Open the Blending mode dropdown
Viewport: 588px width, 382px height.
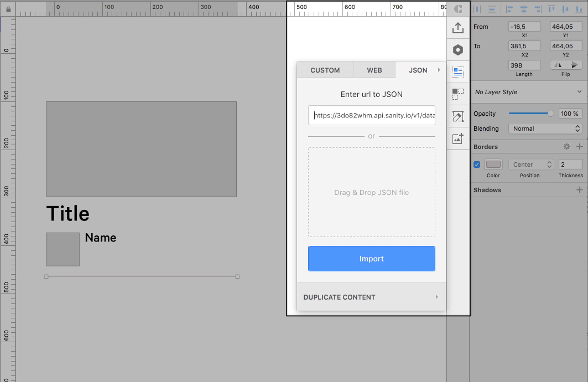coord(545,129)
